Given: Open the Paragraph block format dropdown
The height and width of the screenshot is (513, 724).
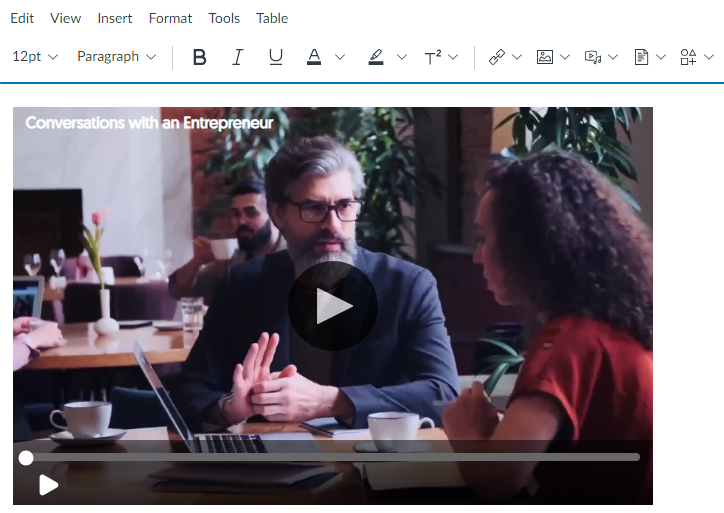Looking at the screenshot, I should click(x=116, y=57).
